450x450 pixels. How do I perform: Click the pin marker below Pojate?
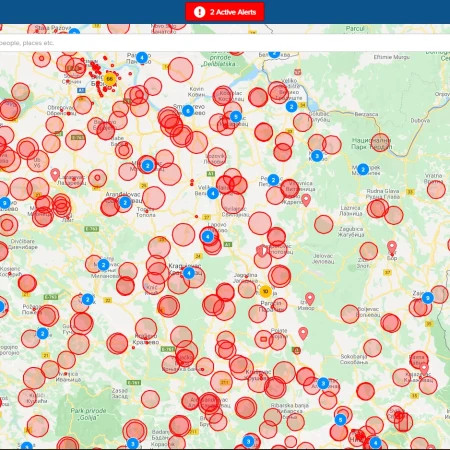303,333
